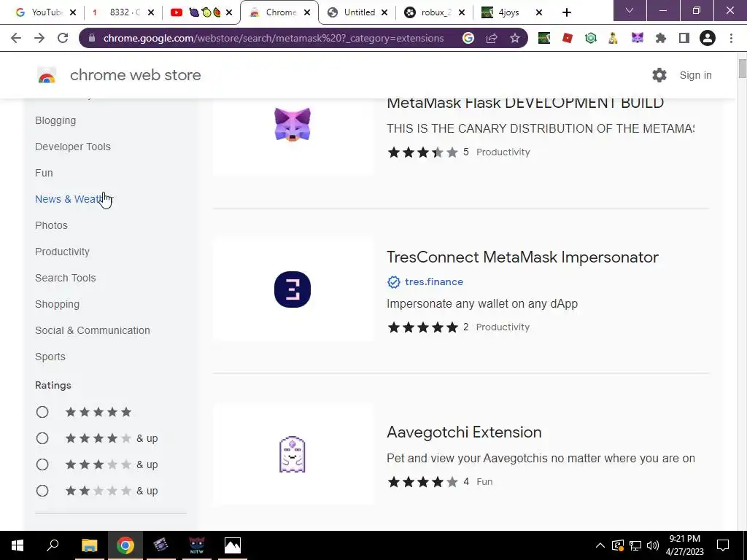Open the MetaMask Flask fox thumbnail

pos(293,125)
